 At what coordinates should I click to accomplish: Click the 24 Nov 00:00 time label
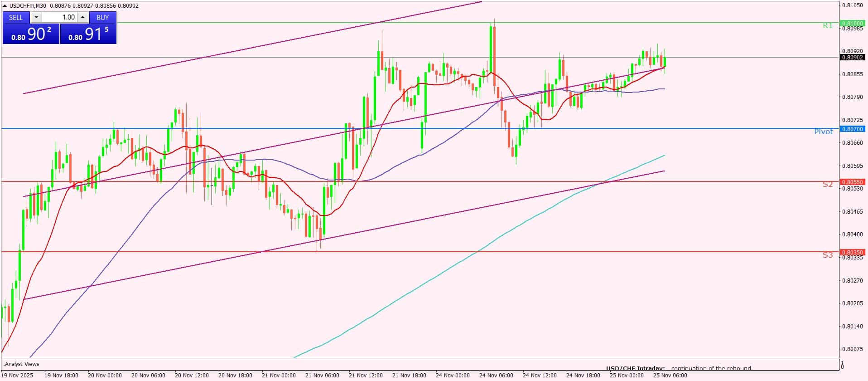tap(453, 375)
